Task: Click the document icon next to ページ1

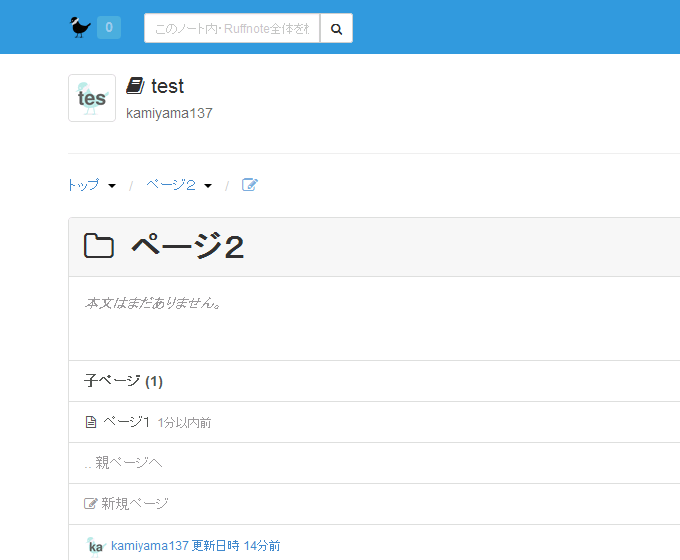Action: point(91,422)
